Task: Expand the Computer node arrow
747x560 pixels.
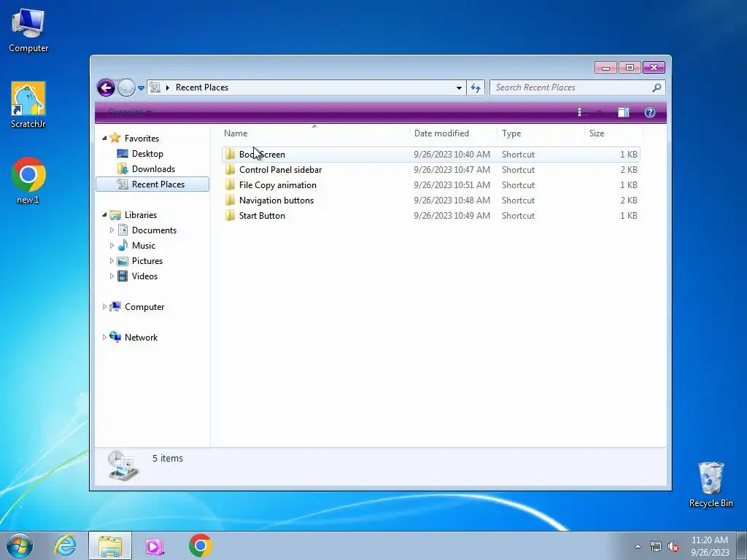Action: point(104,307)
